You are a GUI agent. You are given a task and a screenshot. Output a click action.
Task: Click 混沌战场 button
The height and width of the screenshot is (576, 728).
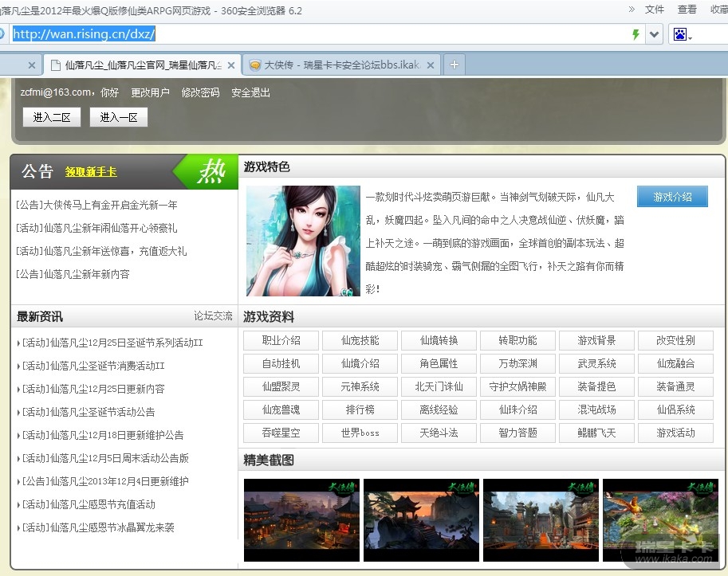tap(596, 410)
